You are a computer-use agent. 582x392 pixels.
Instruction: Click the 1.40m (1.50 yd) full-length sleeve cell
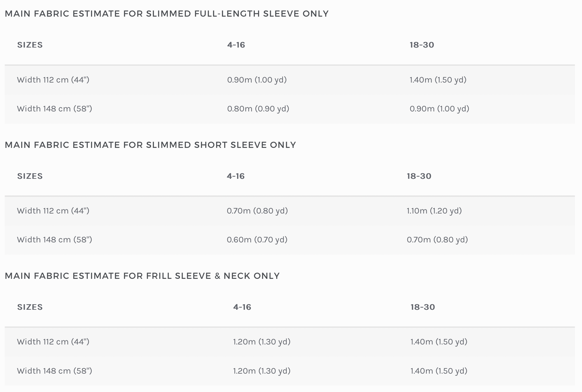pos(438,80)
